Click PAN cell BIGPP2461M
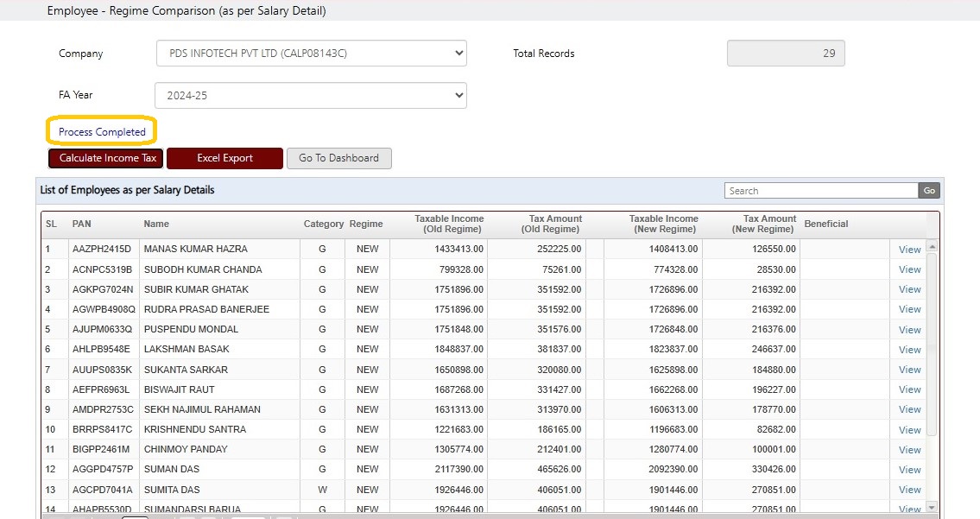Viewport: 980px width, 519px height. [101, 449]
